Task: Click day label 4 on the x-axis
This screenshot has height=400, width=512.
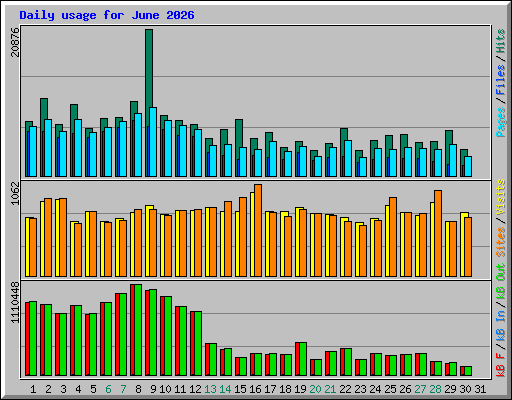Action: click(78, 389)
